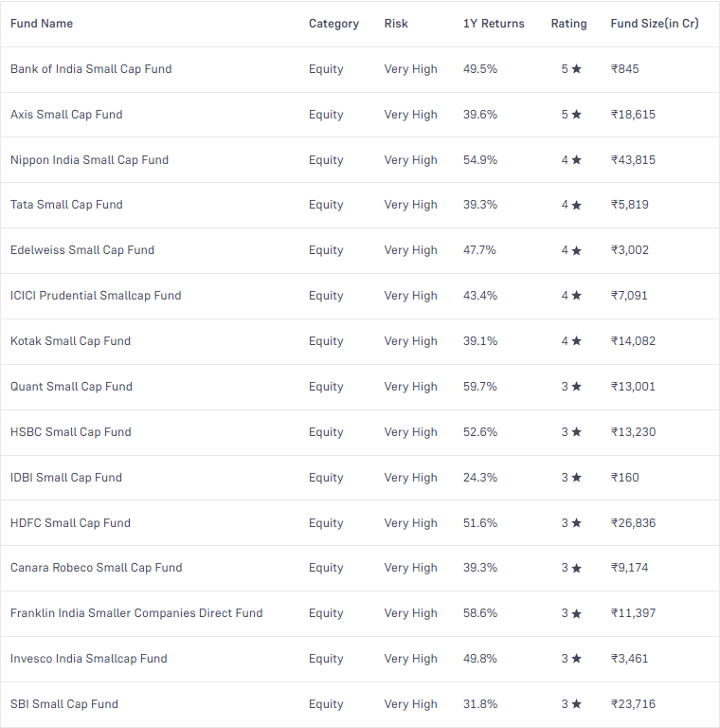
Task: Open ICICI Prudential Smallcap Fund
Action: coord(96,296)
